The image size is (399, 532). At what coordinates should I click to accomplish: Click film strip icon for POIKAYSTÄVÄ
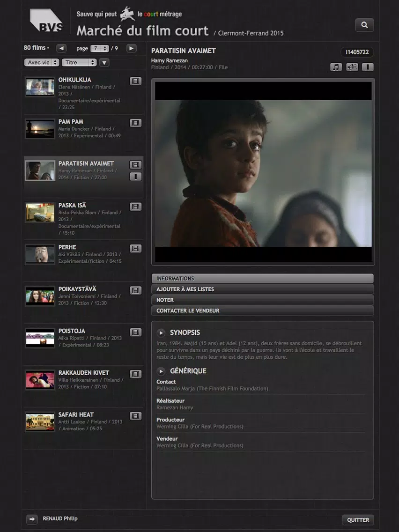pos(135,290)
